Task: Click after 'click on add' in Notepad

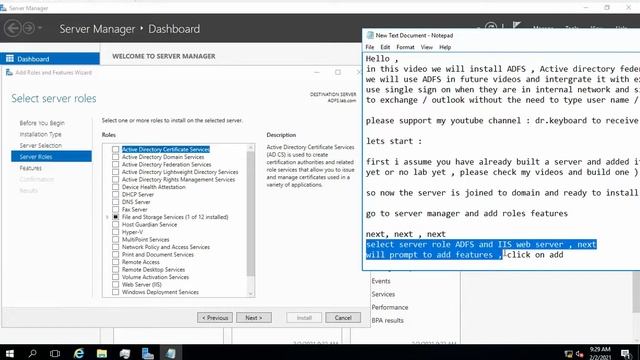Action: click(x=564, y=255)
